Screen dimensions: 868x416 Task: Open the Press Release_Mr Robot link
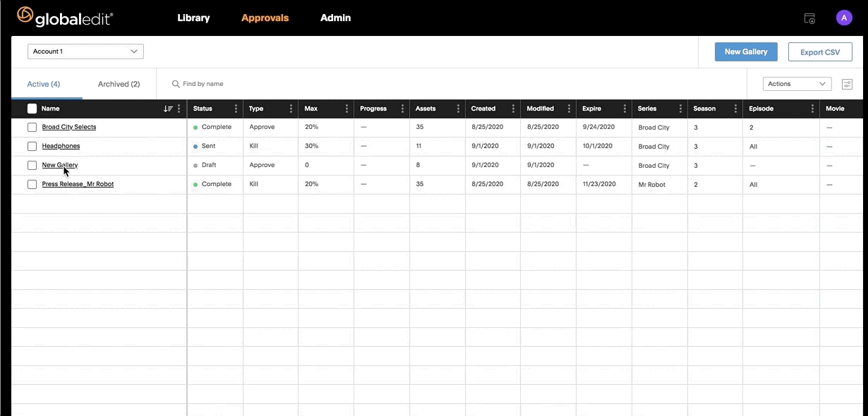pyautogui.click(x=78, y=184)
